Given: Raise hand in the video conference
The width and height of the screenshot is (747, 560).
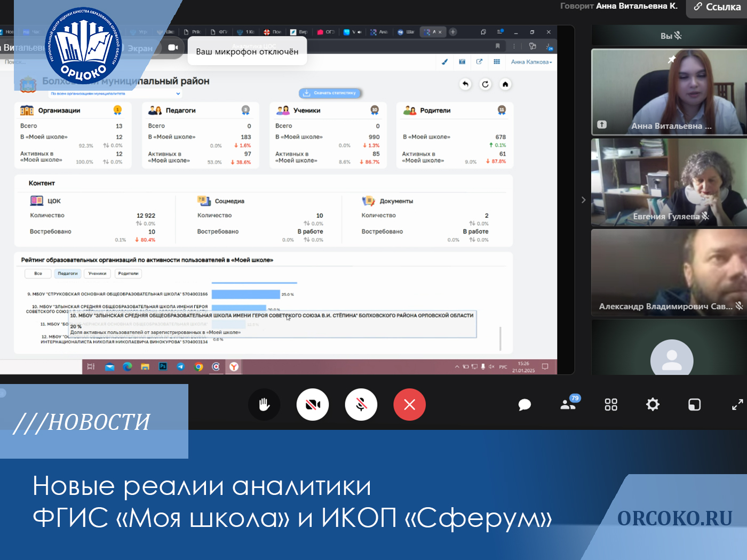Looking at the screenshot, I should point(264,405).
